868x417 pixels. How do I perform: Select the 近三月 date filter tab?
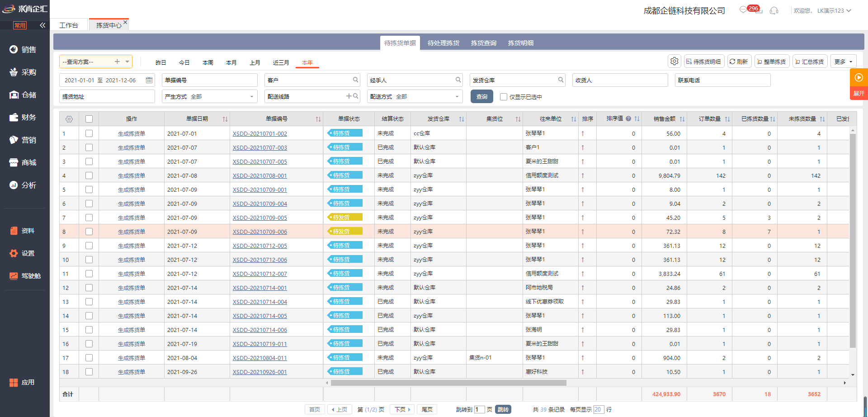click(281, 62)
